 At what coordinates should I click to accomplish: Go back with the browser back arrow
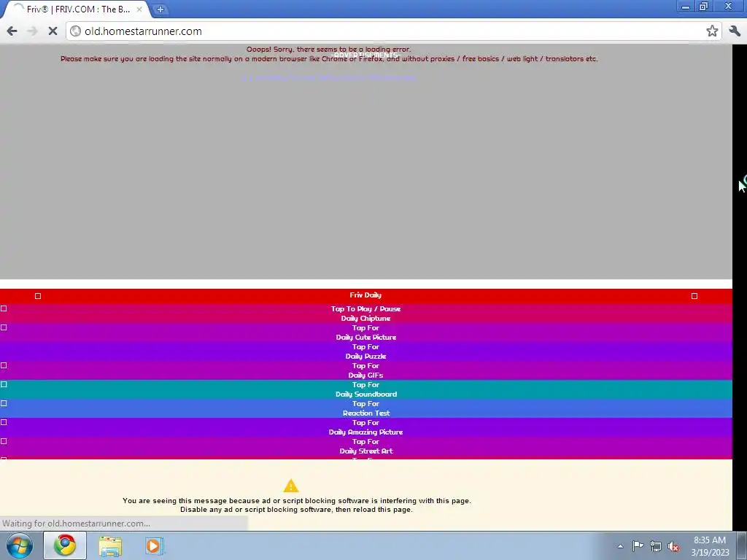tap(12, 31)
